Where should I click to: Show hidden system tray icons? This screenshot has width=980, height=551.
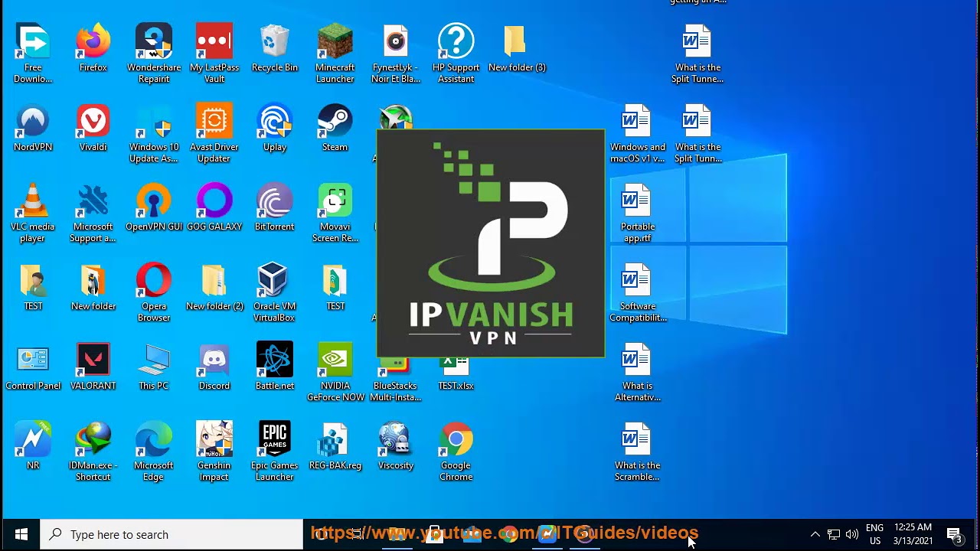[x=815, y=534]
